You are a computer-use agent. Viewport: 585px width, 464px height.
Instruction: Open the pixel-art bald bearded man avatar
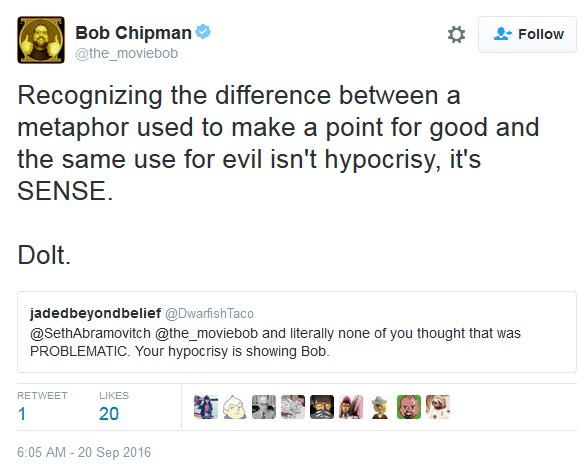[x=409, y=407]
